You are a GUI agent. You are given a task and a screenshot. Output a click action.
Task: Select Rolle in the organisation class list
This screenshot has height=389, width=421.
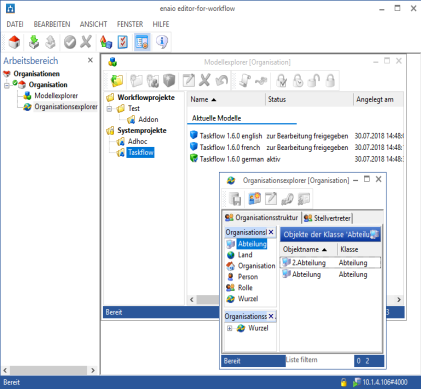245,288
